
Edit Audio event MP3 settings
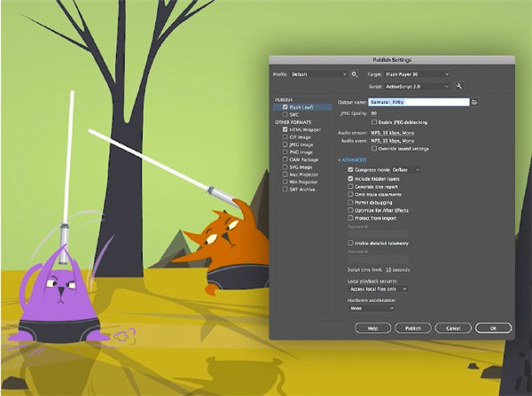pos(392,140)
